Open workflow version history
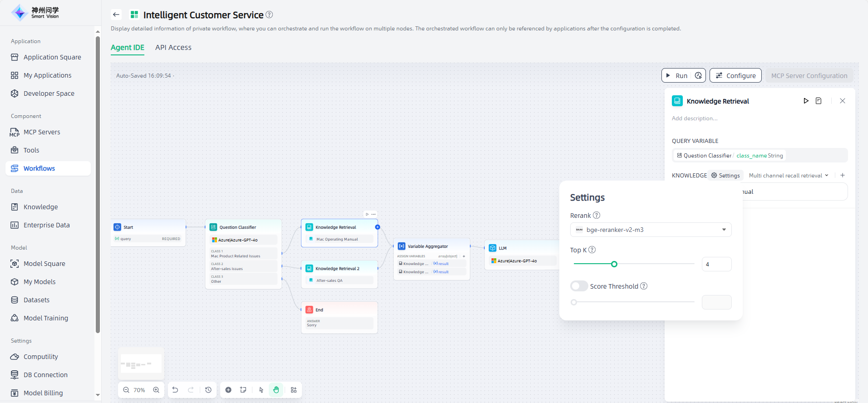 tap(208, 390)
